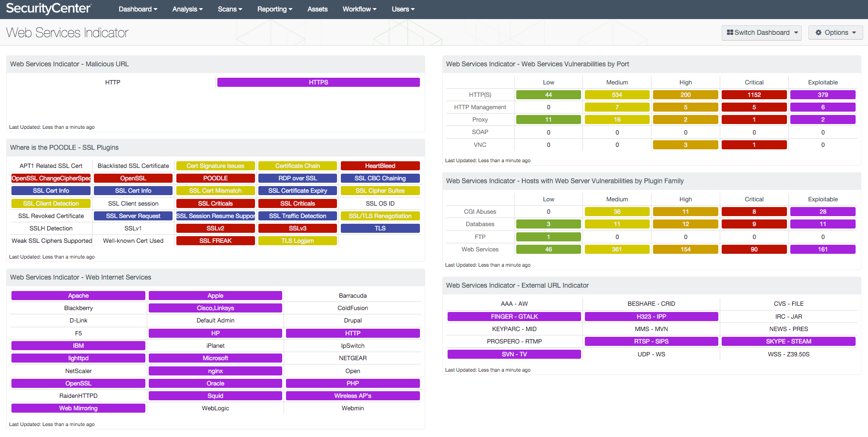868x437 pixels.
Task: Open the SSL CBC Chaining indicator
Action: (380, 178)
